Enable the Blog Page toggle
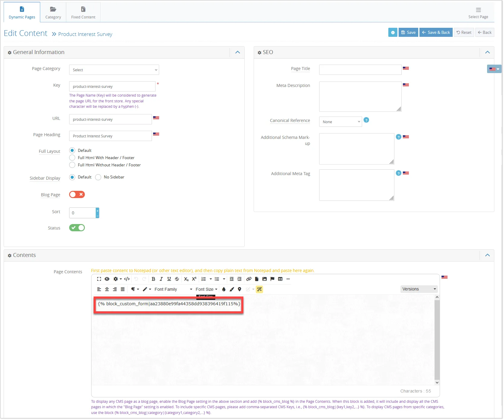The image size is (504, 420). click(77, 195)
